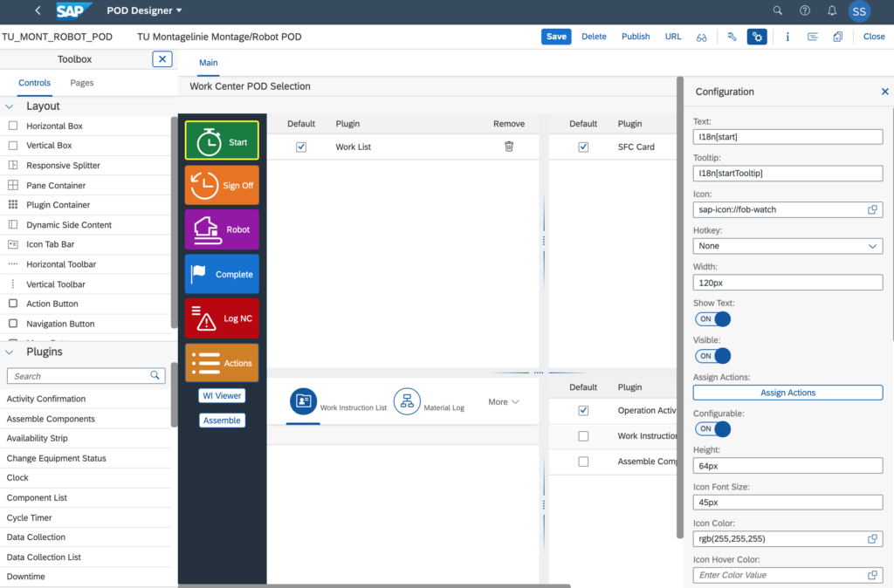Open the notifications bell icon
Screen dimensions: 894x588
832,11
